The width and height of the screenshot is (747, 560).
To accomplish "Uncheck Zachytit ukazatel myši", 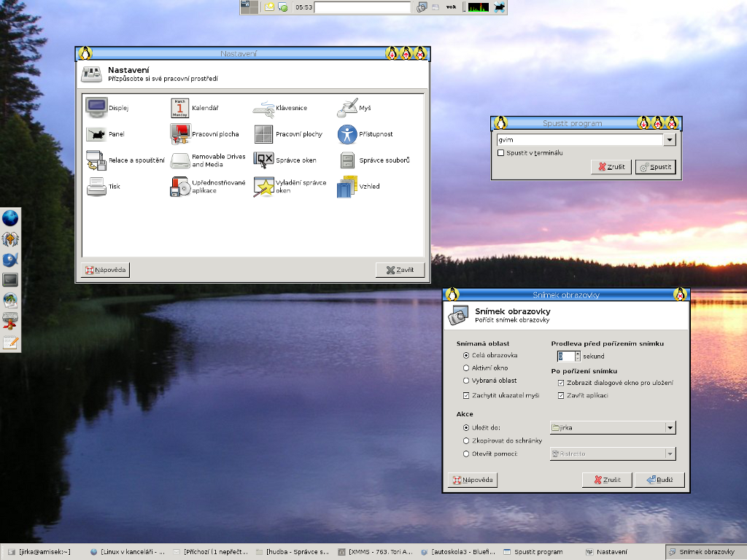I will coord(466,395).
